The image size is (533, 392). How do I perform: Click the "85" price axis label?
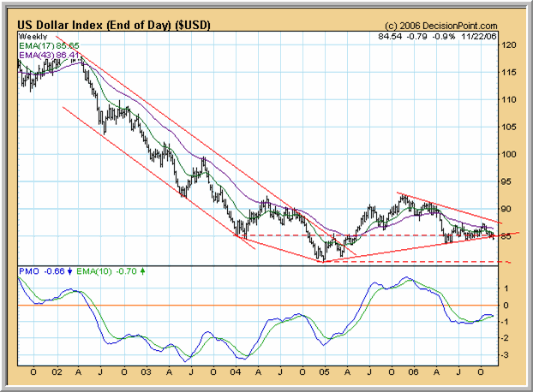[506, 236]
